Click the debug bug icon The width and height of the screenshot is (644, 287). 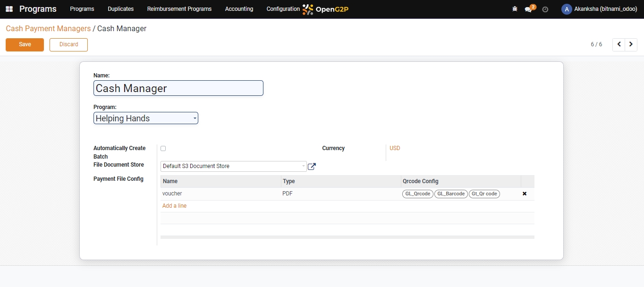[x=515, y=9]
